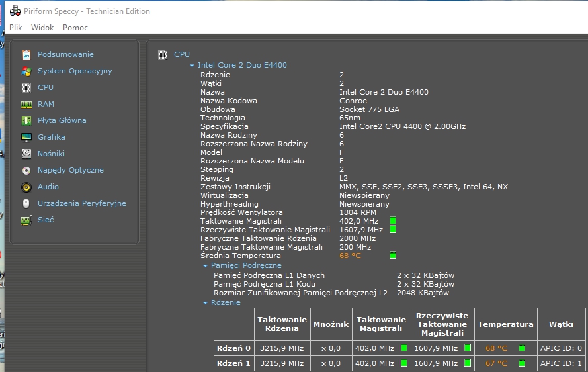Screen dimensions: 588x372
Task: Show the Grafika section
Action: point(52,137)
